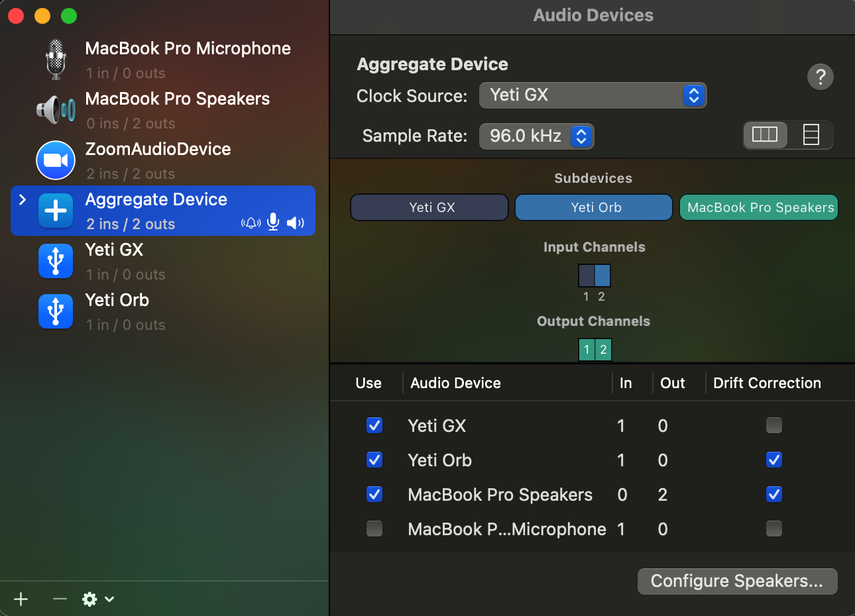855x616 pixels.
Task: Click the MacBook Pro Speakers speaker icon
Action: point(56,109)
